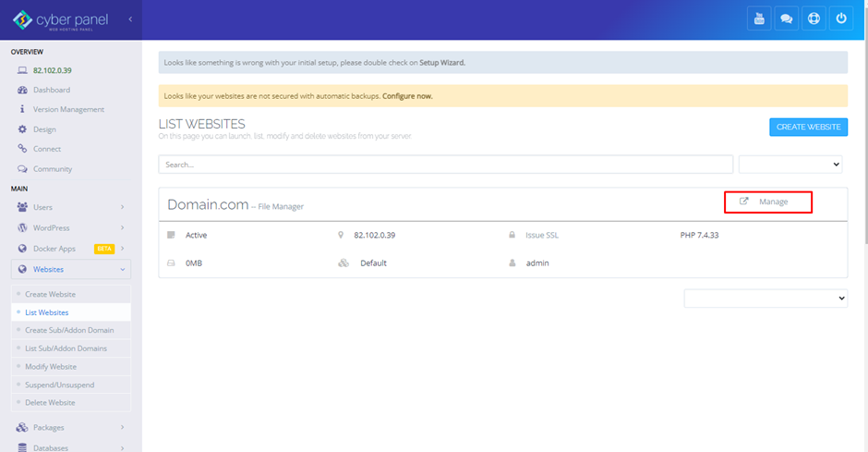Viewport: 868px width, 452px height.
Task: Click the Manage link for Domain.com
Action: (773, 202)
